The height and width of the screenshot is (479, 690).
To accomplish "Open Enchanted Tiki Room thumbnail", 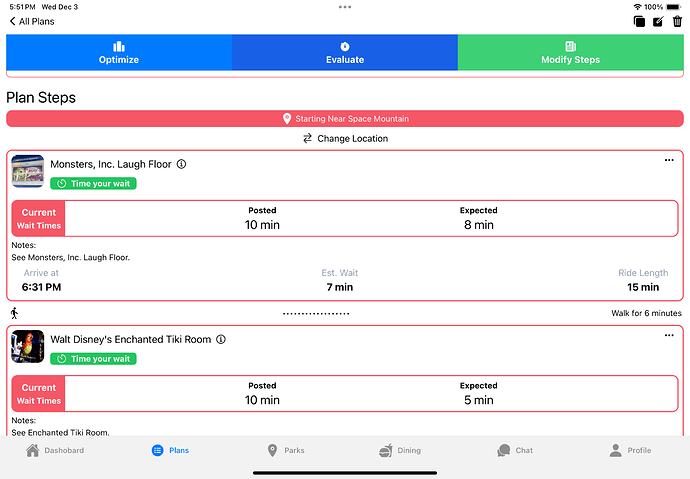I will (28, 346).
